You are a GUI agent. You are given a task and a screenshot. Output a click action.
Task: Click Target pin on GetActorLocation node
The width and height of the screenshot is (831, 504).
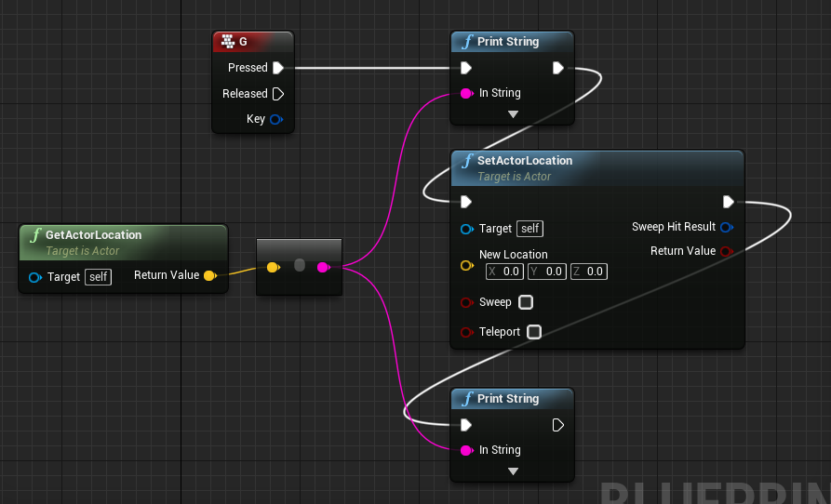35,277
